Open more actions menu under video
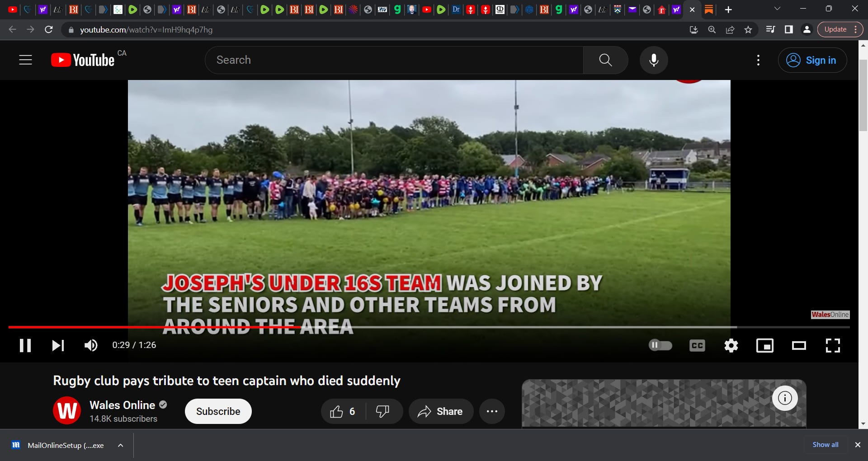 (492, 411)
